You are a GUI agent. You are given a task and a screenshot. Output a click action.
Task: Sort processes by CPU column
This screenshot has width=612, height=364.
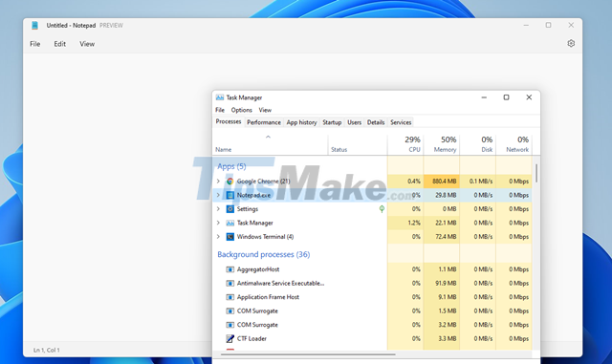click(405, 144)
